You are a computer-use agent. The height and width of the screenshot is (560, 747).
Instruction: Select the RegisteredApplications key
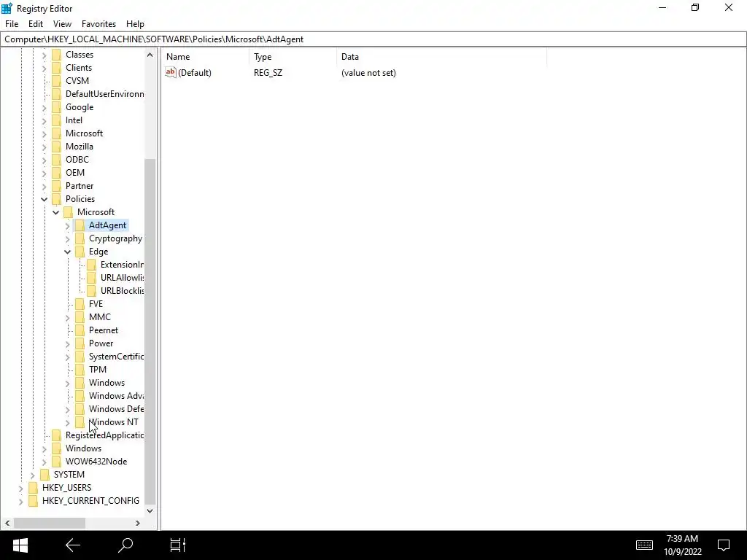point(104,435)
